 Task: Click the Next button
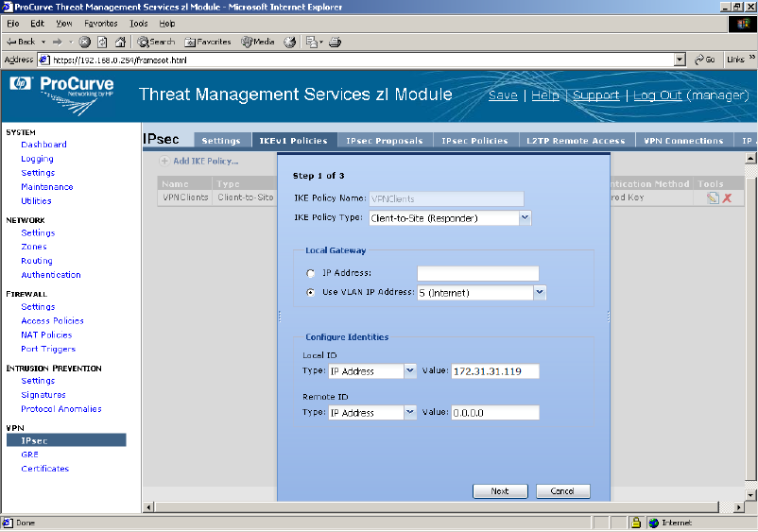coord(500,491)
